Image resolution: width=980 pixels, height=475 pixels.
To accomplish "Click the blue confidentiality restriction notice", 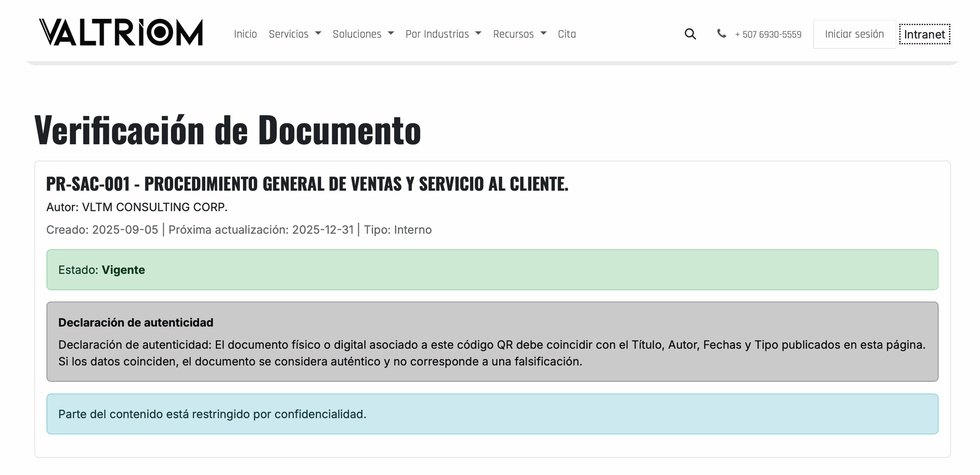I will point(492,414).
